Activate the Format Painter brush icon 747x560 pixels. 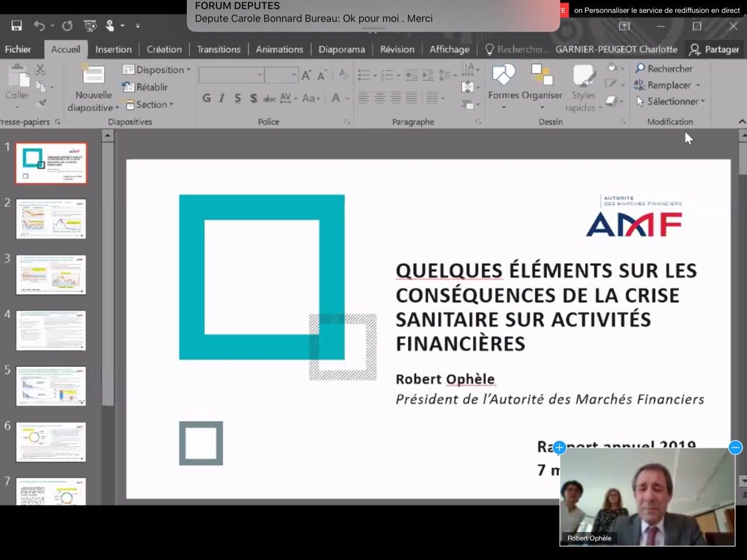tap(41, 103)
